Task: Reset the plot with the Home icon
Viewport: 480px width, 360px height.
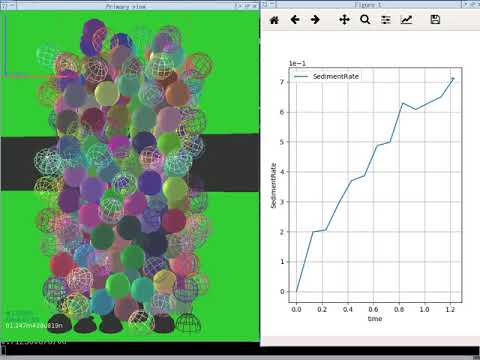Action: point(274,20)
